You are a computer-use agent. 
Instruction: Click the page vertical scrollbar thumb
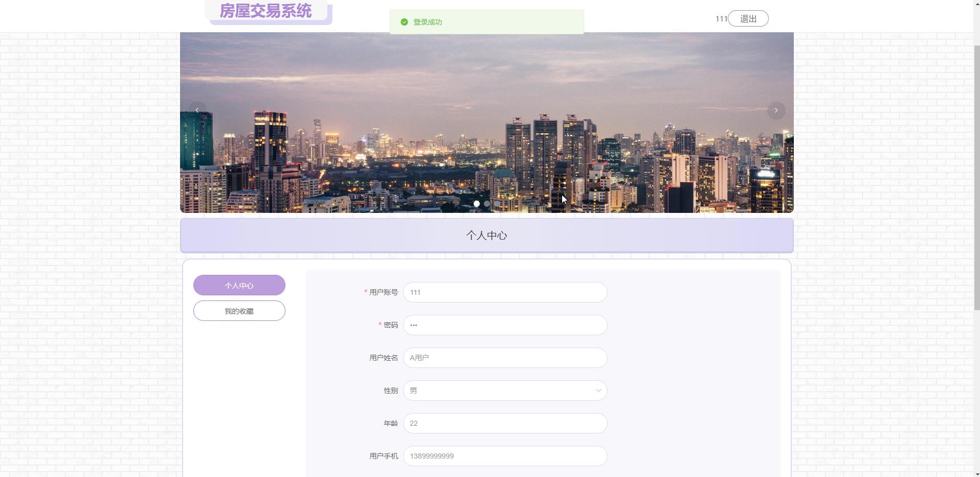tap(976, 178)
